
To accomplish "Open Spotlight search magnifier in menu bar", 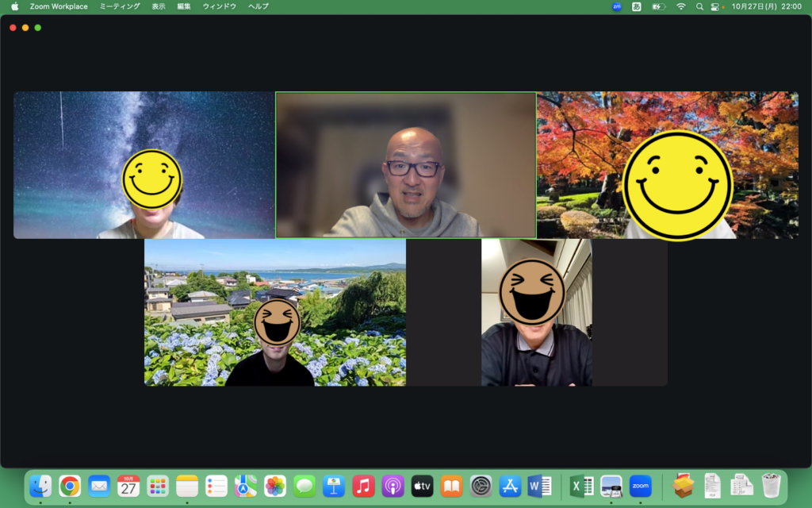I will click(699, 6).
